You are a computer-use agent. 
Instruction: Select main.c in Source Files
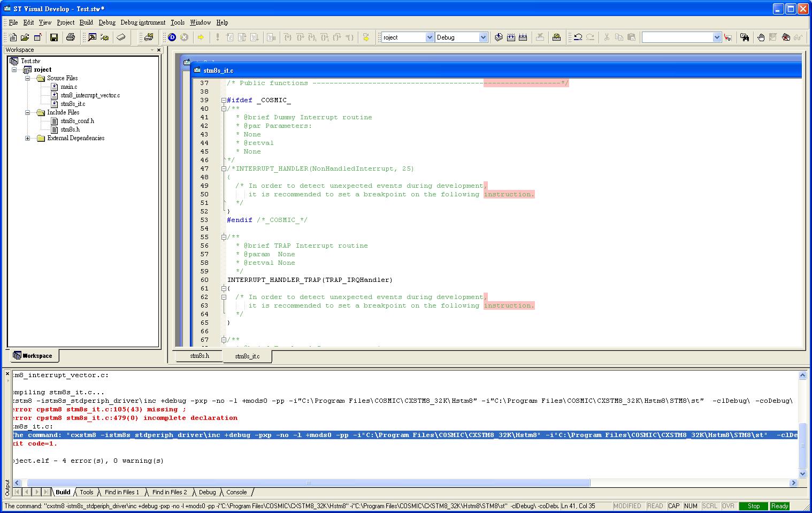tap(68, 87)
